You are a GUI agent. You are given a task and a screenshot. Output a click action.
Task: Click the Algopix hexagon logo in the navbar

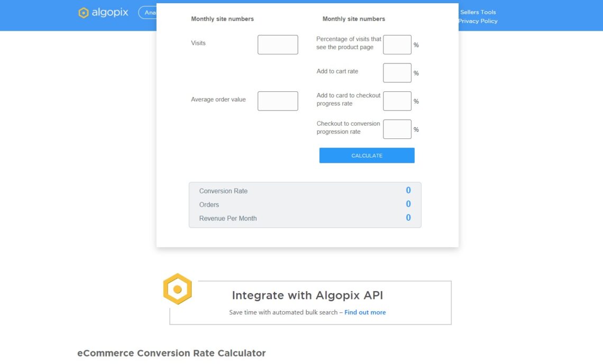point(83,13)
